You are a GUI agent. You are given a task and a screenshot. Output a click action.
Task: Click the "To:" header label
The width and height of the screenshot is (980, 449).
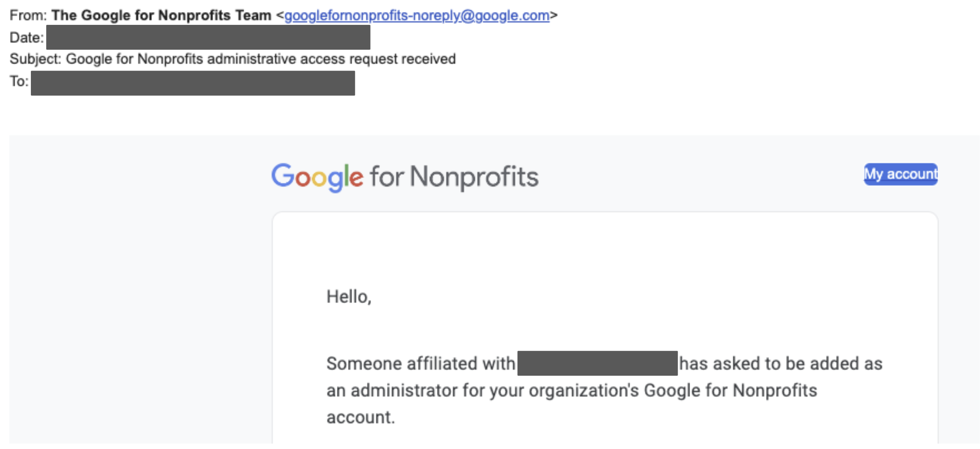[19, 81]
